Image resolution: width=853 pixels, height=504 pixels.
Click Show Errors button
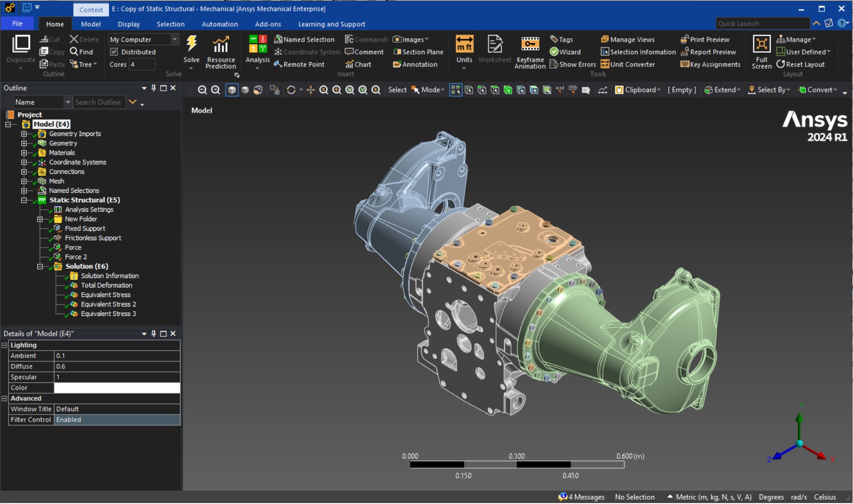click(573, 64)
